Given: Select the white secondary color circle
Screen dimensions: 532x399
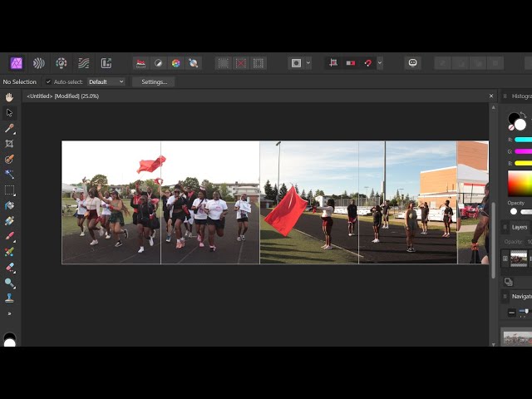Looking at the screenshot, I should (x=520, y=125).
